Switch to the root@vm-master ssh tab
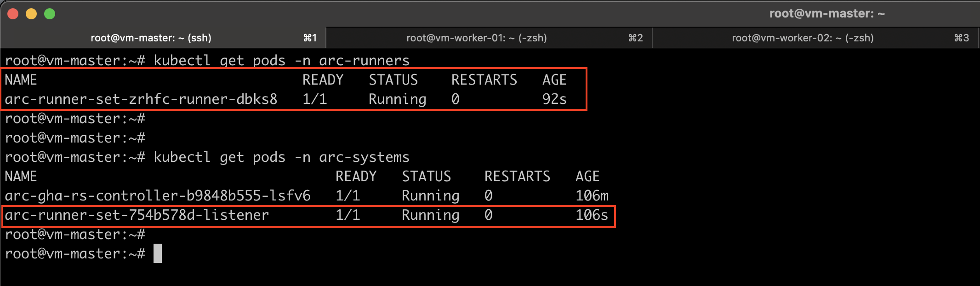Viewport: 980px width, 286px height. [x=163, y=38]
